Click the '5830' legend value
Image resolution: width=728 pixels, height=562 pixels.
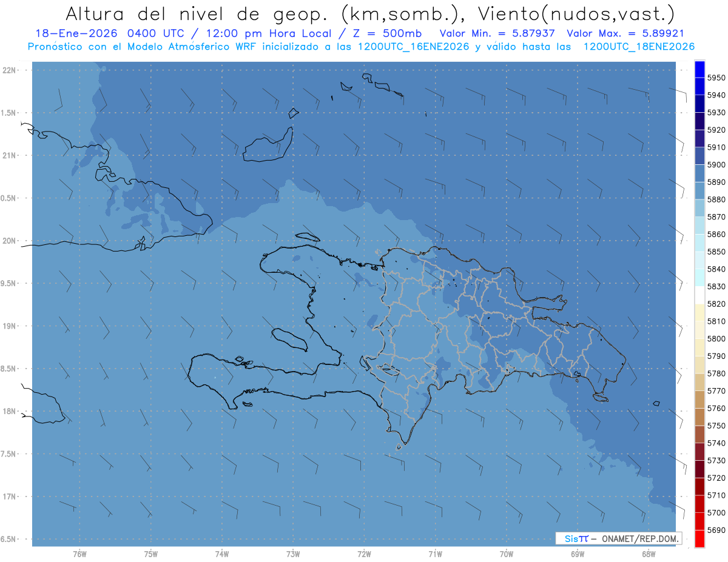pyautogui.click(x=716, y=287)
